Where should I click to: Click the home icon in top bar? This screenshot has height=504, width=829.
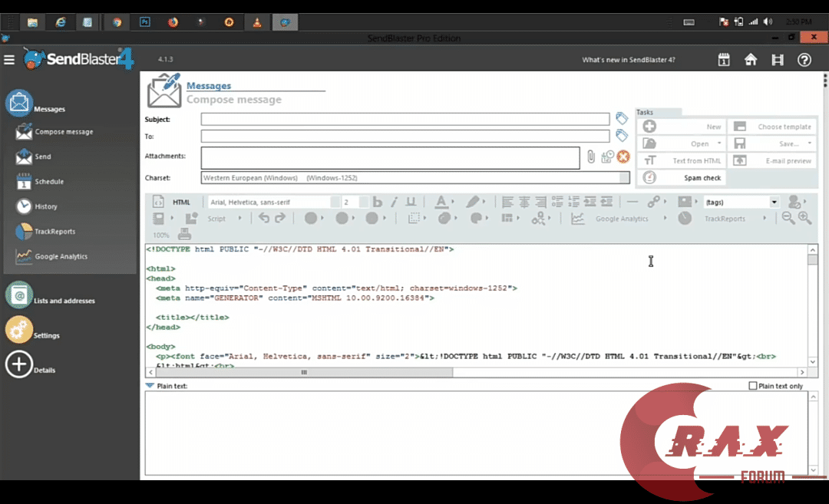coord(751,60)
